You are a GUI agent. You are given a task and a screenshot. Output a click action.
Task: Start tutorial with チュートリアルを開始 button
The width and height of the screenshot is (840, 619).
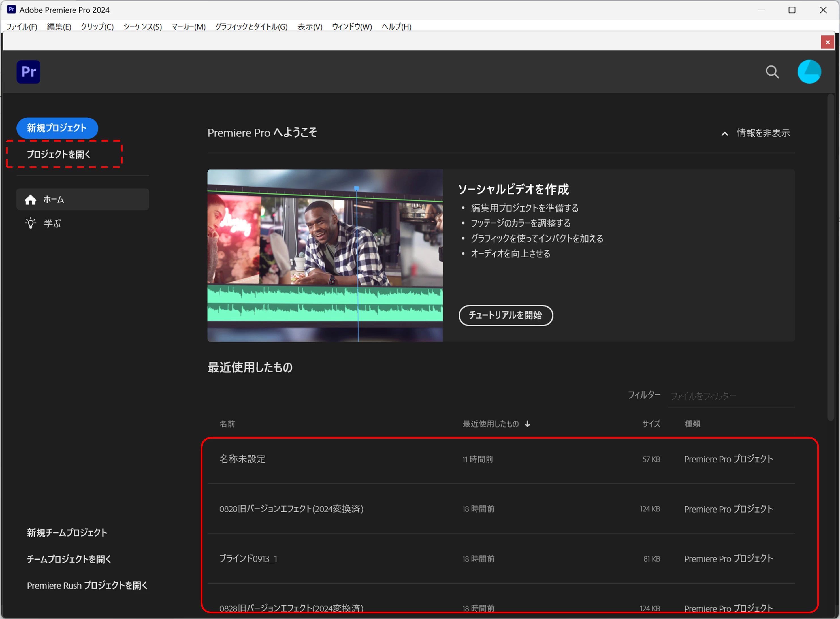(x=506, y=315)
